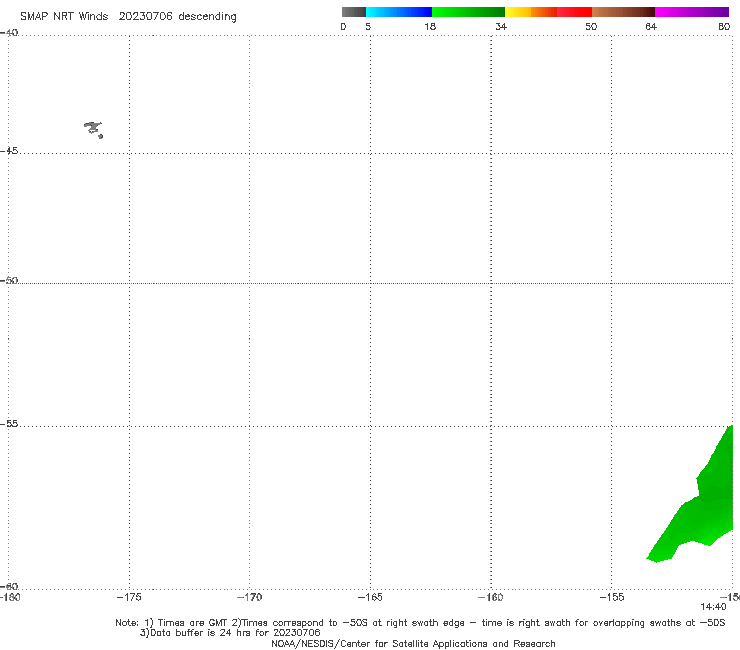Image resolution: width=740 pixels, height=650 pixels.
Task: Click the latitude label '-45'
Action: pos(9,151)
